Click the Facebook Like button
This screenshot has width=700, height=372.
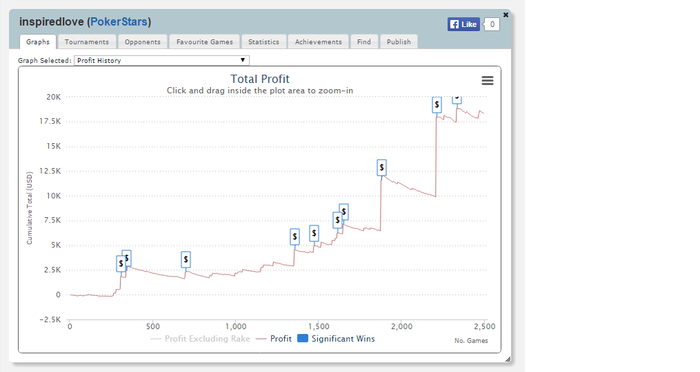click(x=463, y=24)
